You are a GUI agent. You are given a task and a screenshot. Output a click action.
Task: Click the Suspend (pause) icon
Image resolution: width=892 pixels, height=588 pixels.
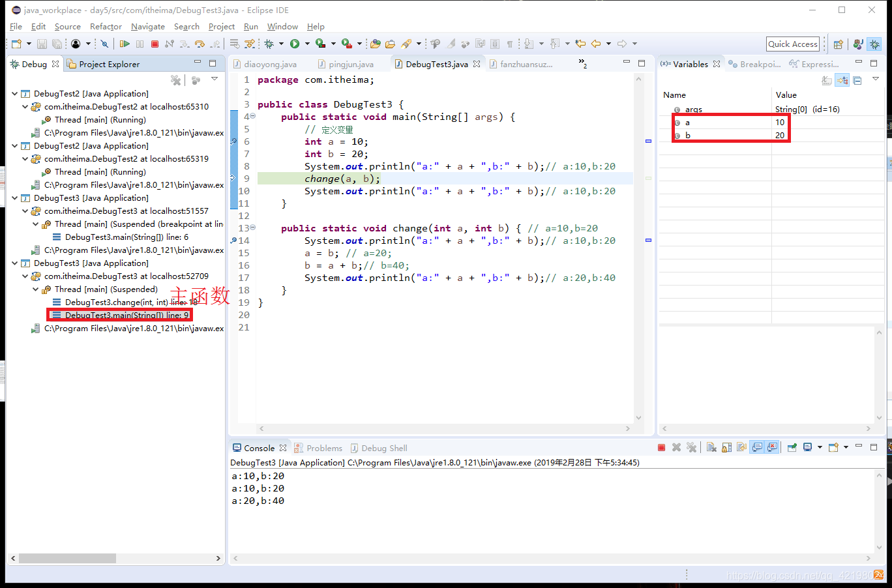coord(140,44)
